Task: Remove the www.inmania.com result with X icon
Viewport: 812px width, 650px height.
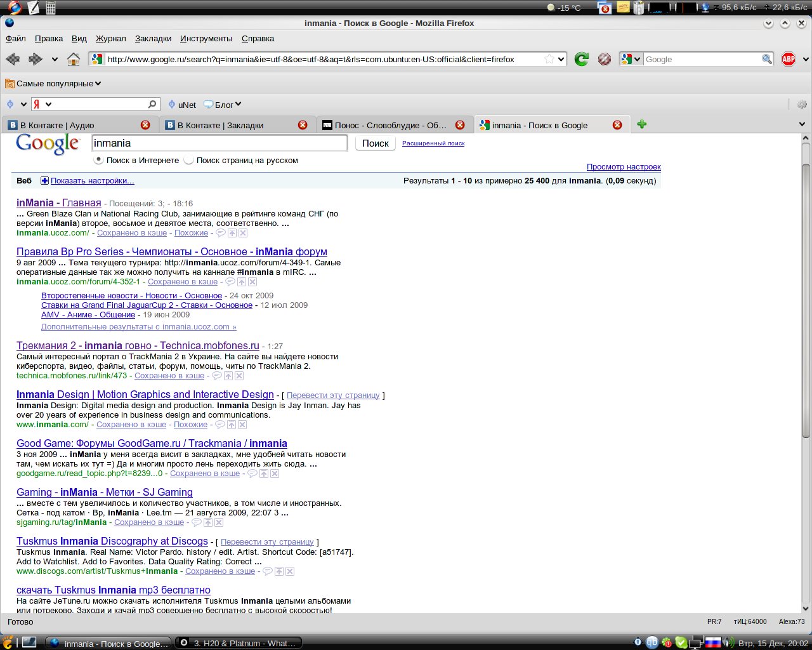Action: click(242, 425)
